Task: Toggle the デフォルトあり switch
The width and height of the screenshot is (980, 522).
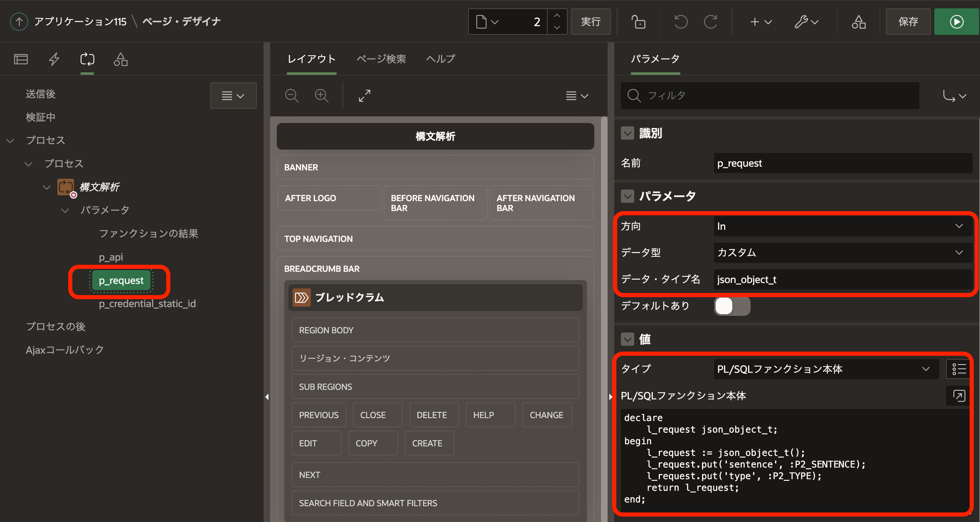Action: click(732, 306)
